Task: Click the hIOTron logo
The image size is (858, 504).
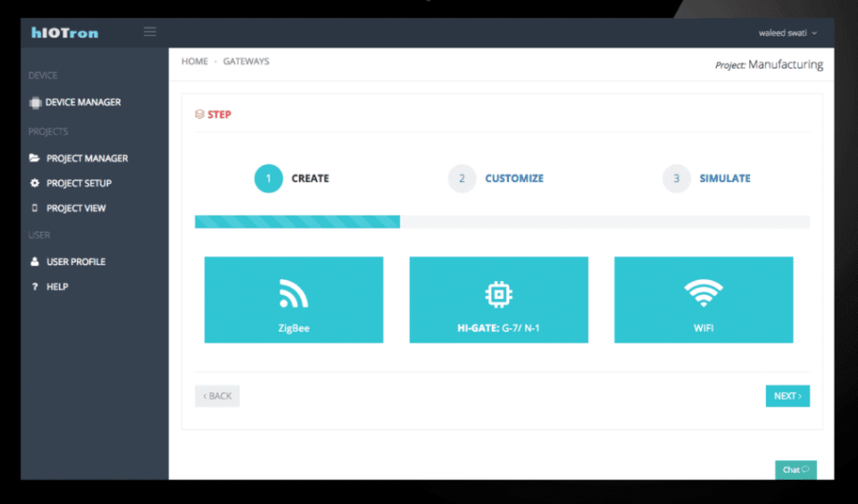Action: pos(65,33)
